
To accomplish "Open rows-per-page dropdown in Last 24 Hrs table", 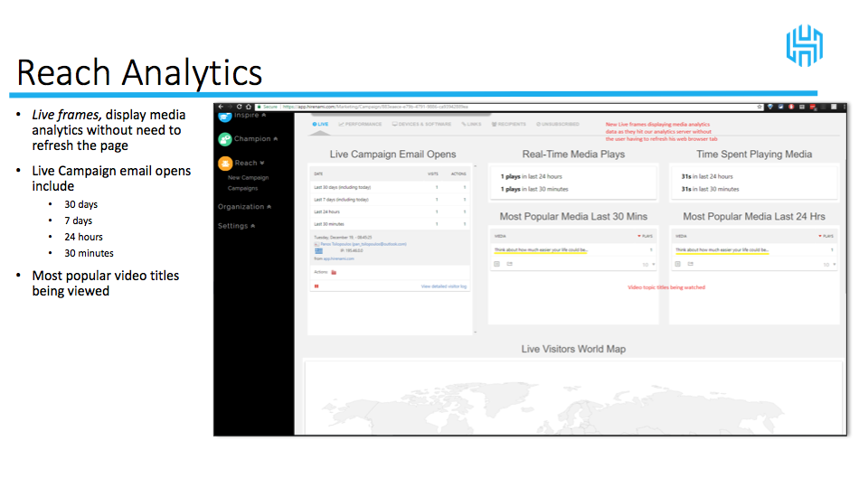I will point(829,265).
